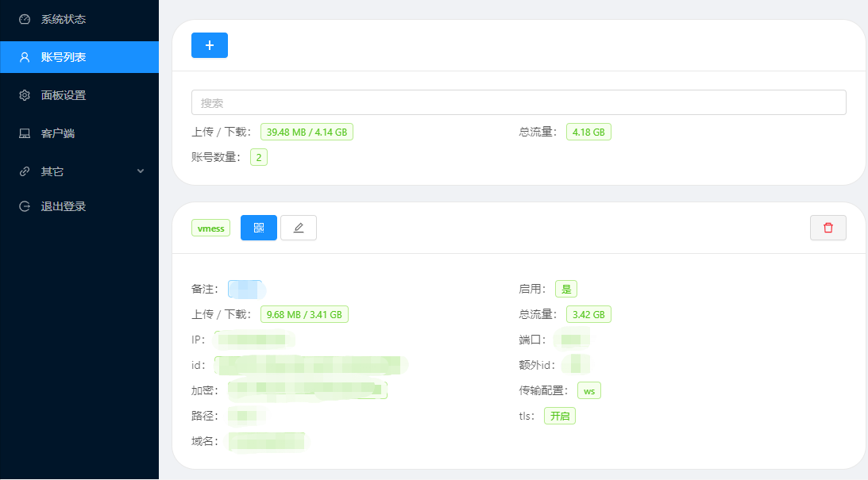868x480 pixels.
Task: Click the blue plus add account button
Action: coord(210,45)
